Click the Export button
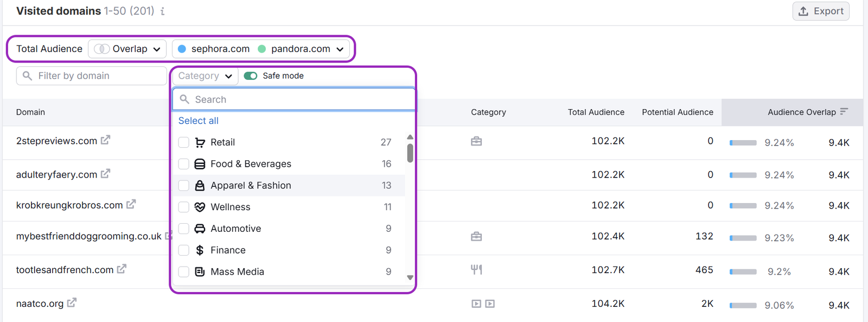The width and height of the screenshot is (868, 322). [x=821, y=11]
